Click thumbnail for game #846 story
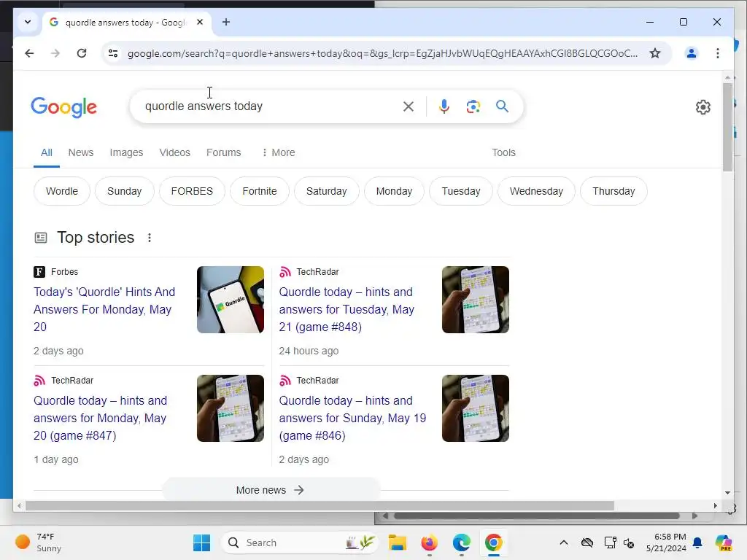 [476, 408]
